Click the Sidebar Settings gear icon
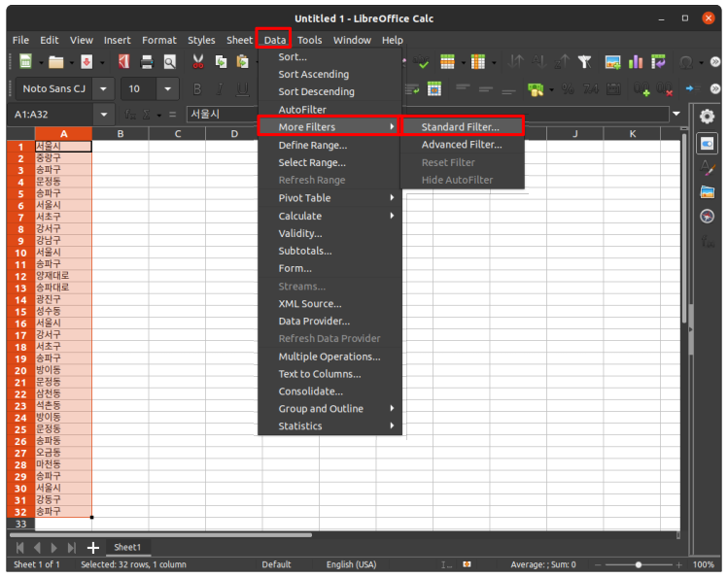 708,116
